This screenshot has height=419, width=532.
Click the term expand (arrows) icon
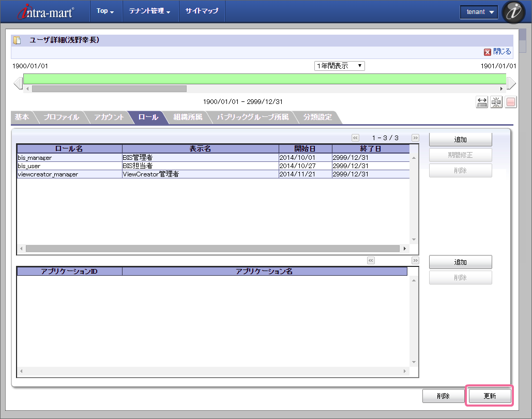coord(482,102)
